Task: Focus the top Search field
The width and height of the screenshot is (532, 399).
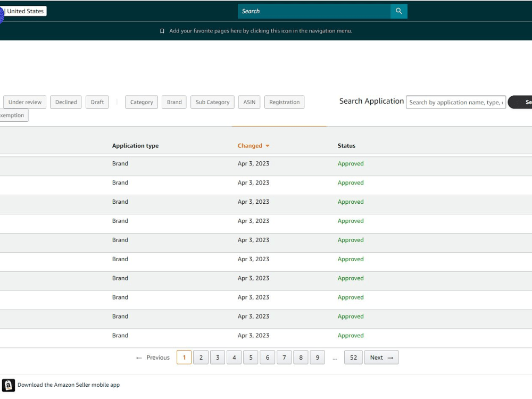Action: pos(314,11)
